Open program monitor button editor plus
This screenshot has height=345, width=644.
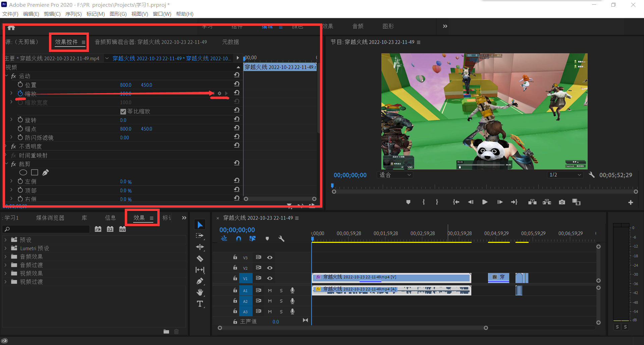631,202
